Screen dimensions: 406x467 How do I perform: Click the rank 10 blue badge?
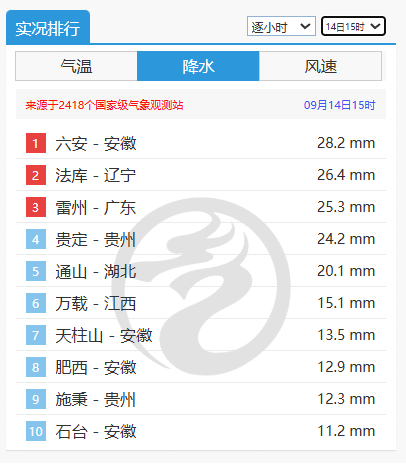[x=36, y=431]
